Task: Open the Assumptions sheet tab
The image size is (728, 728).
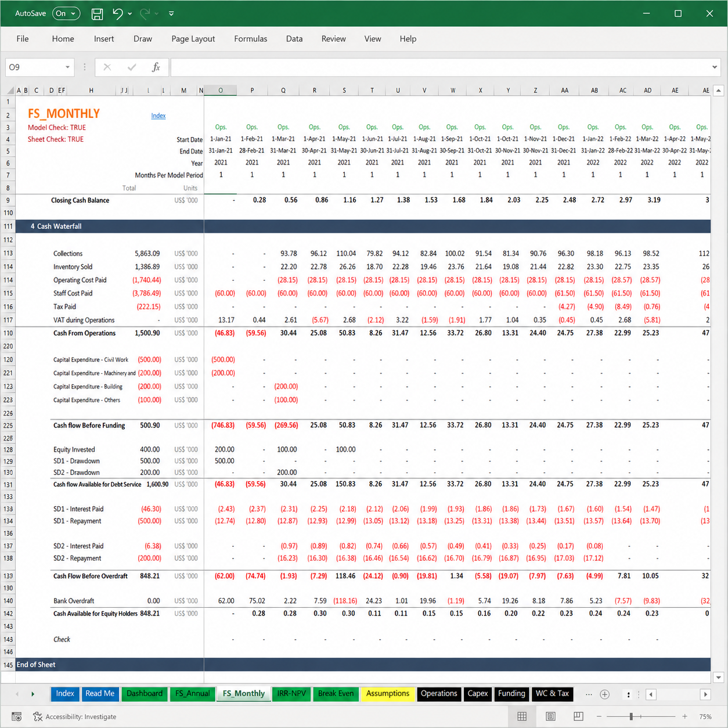Action: [x=388, y=694]
